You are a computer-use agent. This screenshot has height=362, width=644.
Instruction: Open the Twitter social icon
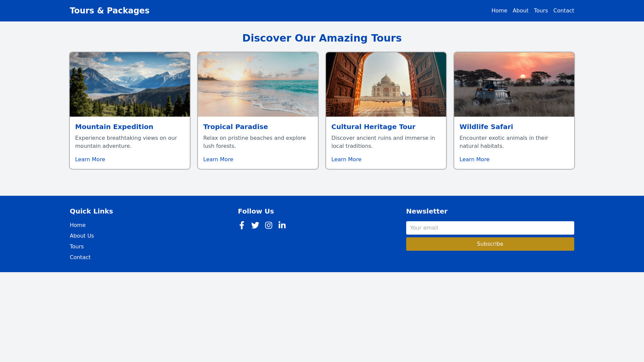point(255,225)
